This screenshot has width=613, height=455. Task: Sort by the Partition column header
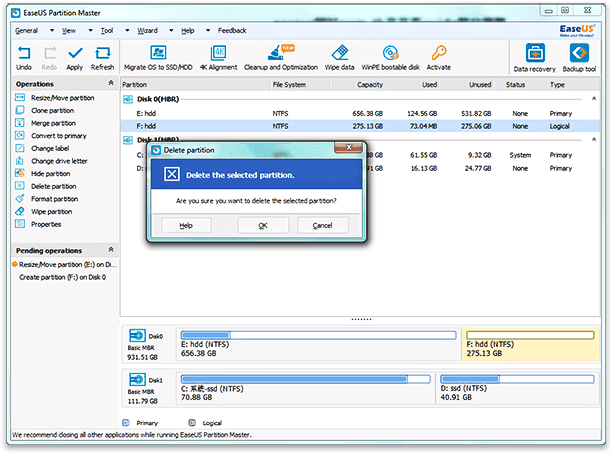point(195,85)
